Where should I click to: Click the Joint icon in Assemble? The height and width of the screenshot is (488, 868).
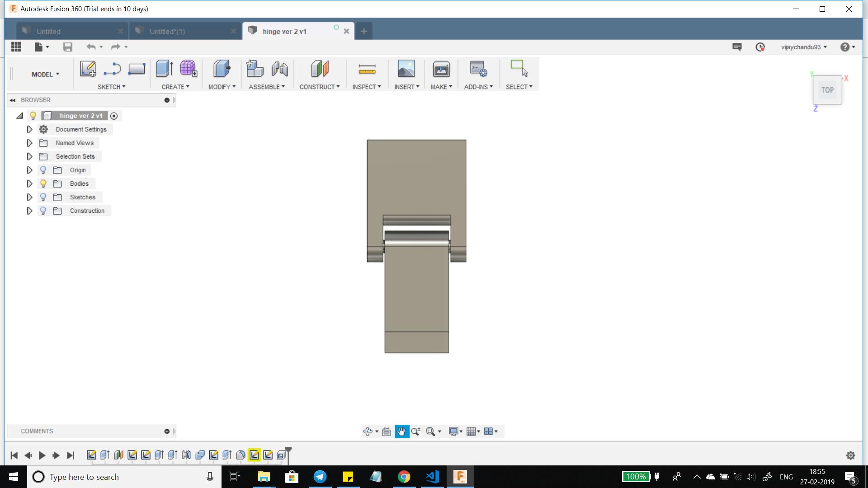click(279, 69)
